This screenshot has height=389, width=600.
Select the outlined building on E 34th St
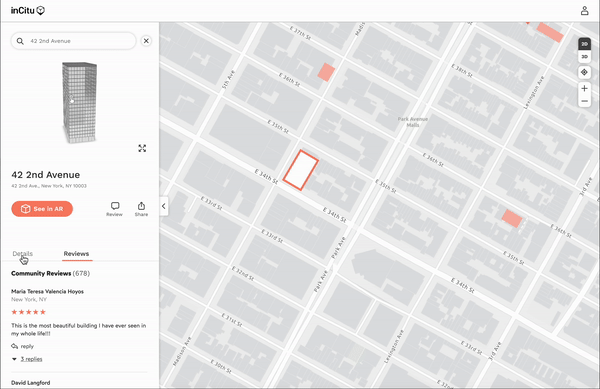tap(301, 170)
